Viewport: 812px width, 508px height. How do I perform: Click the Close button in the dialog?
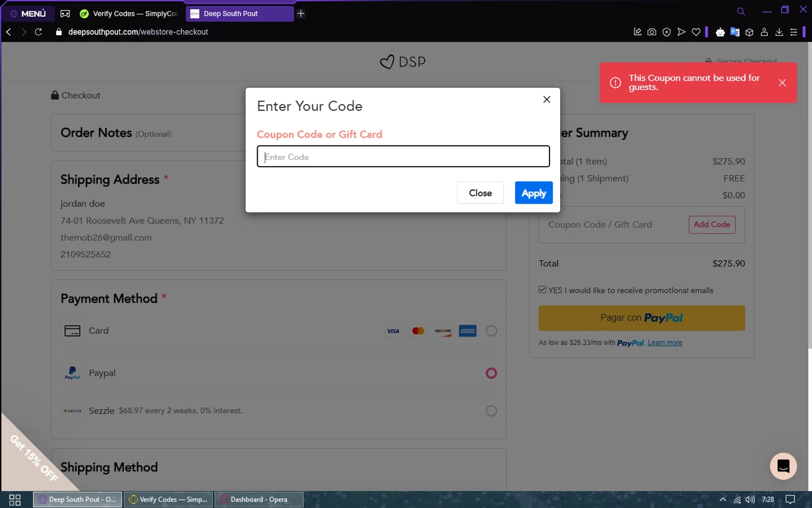[x=480, y=193]
